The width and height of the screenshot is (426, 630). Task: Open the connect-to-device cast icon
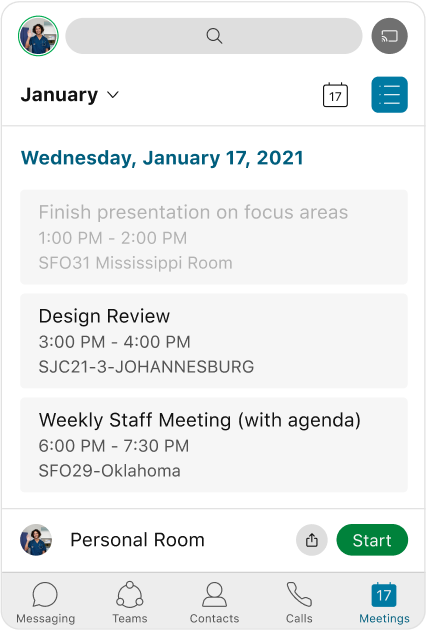pyautogui.click(x=389, y=36)
